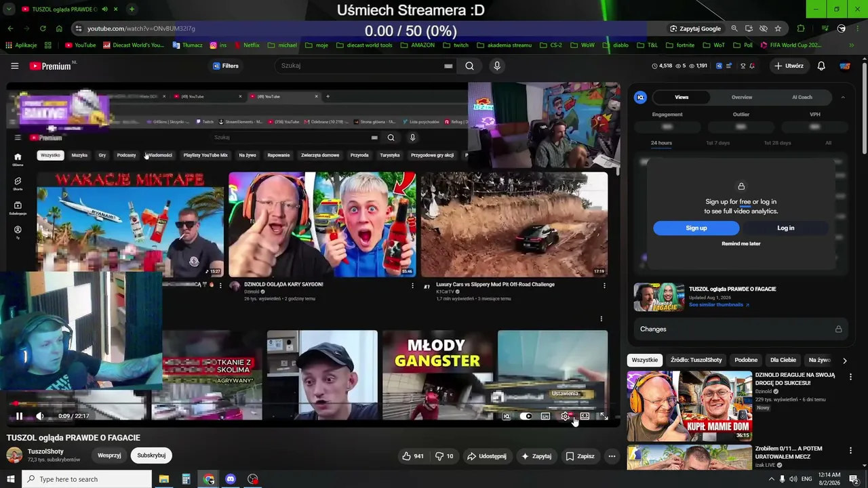Screen dimensions: 868x488
Task: Open more actions menu below the video
Action: tap(612, 456)
